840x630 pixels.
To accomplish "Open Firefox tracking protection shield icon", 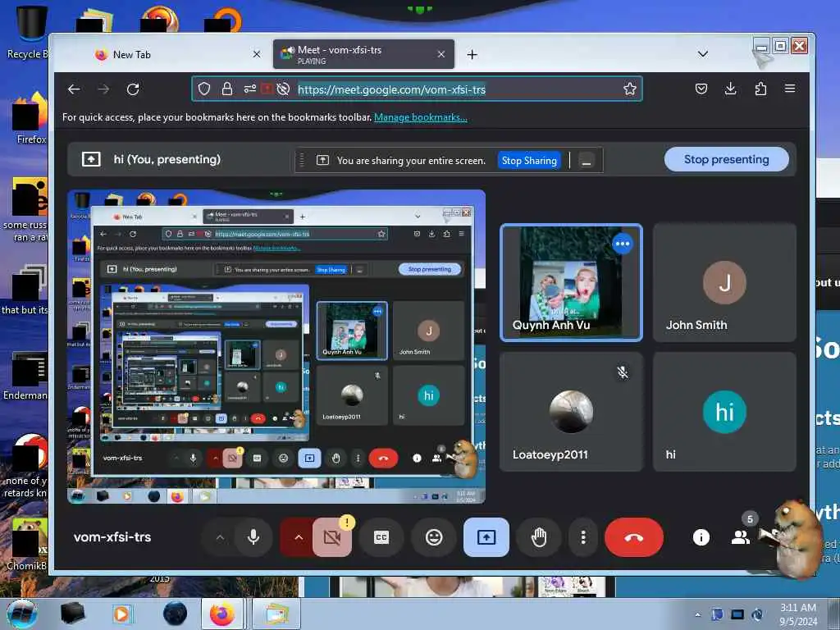I will [204, 89].
